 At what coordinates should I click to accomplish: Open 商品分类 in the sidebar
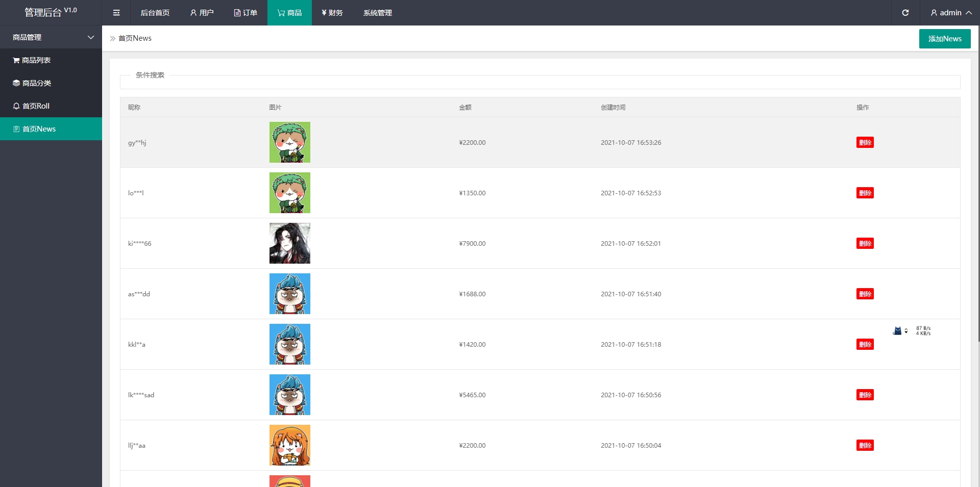(x=36, y=83)
